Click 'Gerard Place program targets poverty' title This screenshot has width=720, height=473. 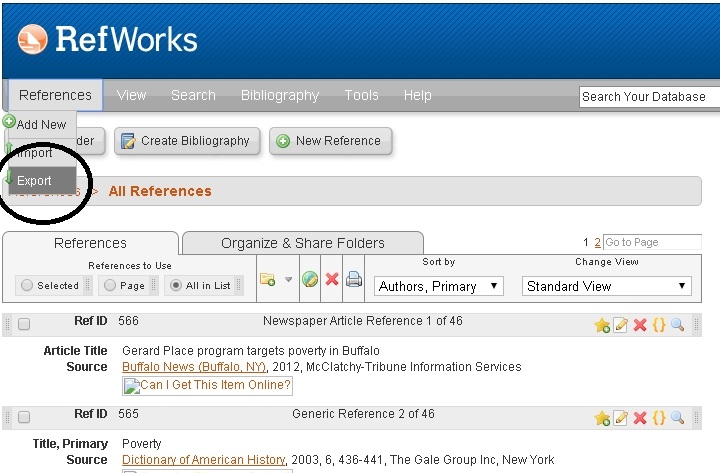pyautogui.click(x=251, y=351)
